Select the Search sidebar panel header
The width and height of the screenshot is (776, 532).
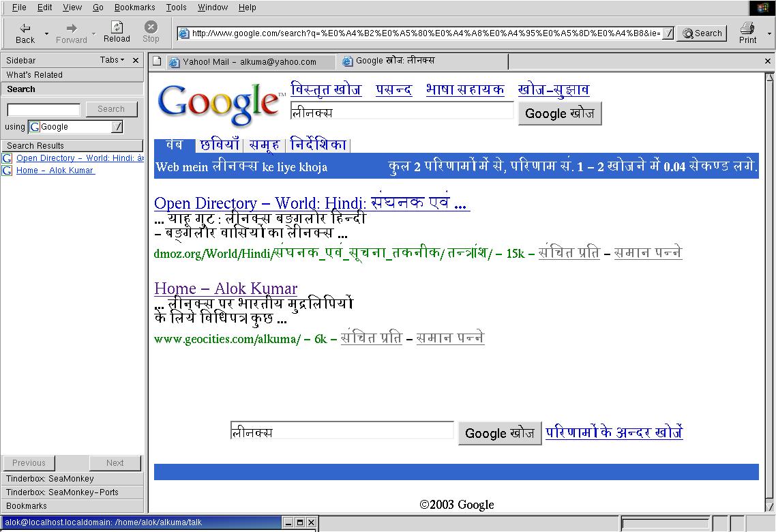pos(72,89)
